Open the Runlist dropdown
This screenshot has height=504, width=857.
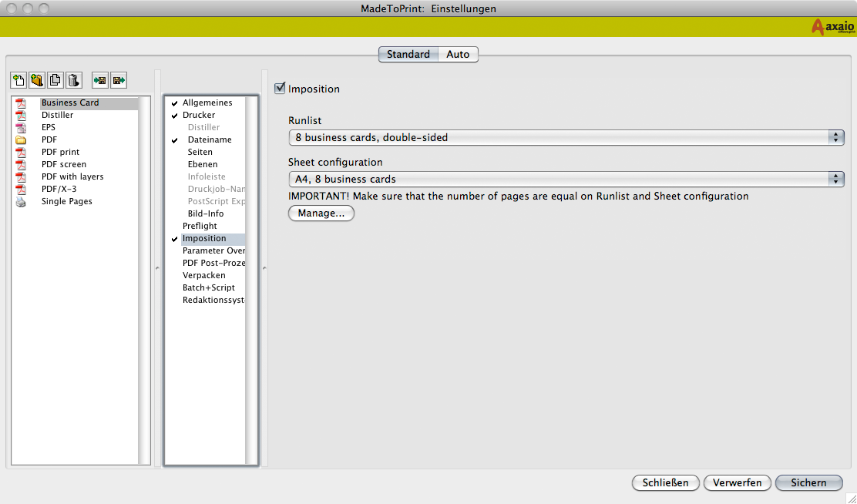click(566, 138)
